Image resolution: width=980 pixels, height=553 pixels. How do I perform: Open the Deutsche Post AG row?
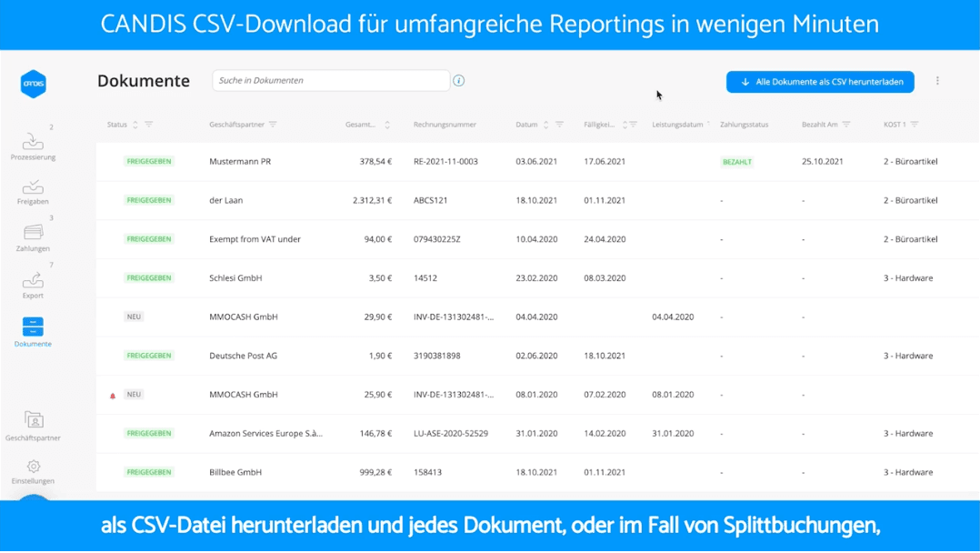click(x=537, y=356)
